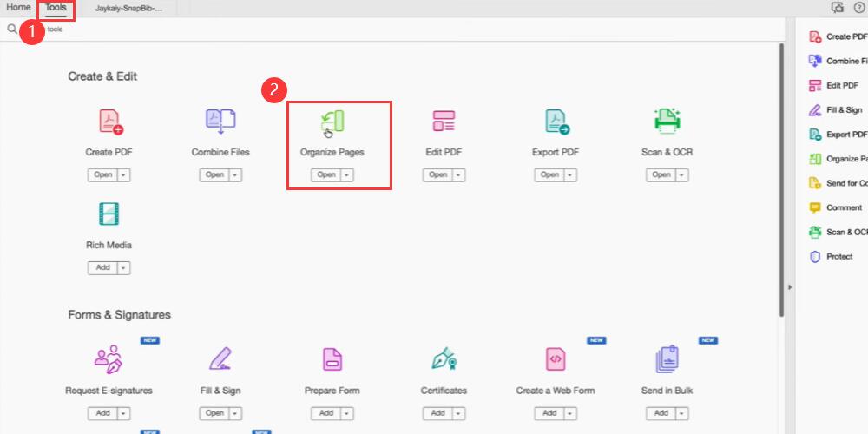Collapse the right pane with the arrow handle
The width and height of the screenshot is (868, 434).
790,287
